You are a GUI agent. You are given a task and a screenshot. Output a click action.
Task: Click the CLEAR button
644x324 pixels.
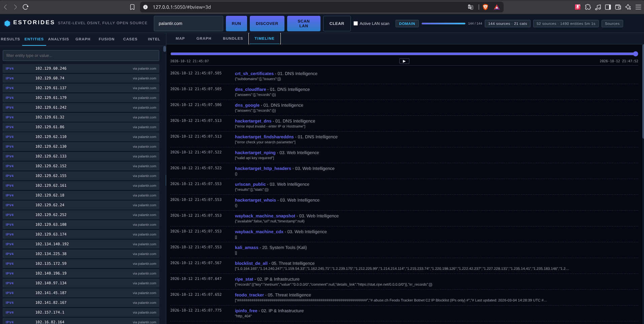pyautogui.click(x=337, y=24)
